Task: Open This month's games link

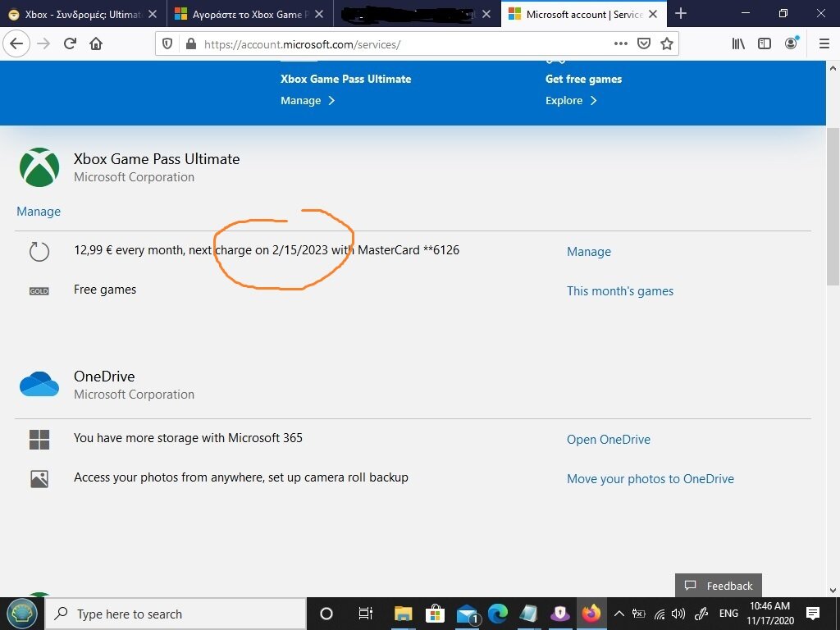Action: (x=619, y=291)
